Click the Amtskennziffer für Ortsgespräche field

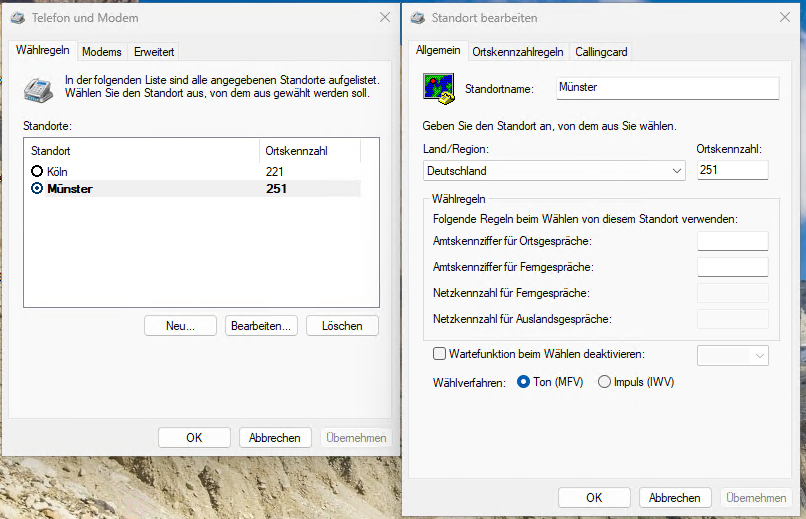pos(732,241)
